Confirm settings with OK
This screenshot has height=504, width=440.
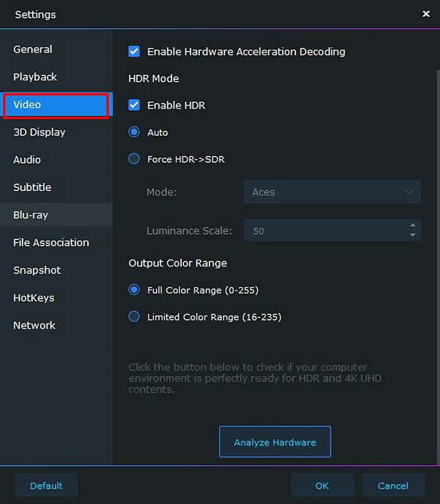(322, 485)
